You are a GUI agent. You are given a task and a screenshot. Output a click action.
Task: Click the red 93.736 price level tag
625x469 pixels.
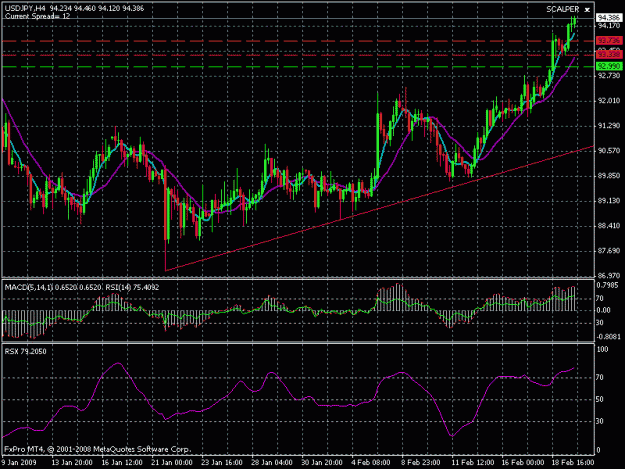point(609,41)
